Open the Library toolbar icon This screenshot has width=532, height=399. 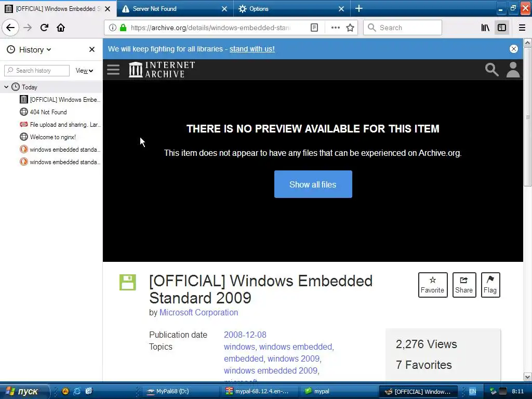(485, 28)
